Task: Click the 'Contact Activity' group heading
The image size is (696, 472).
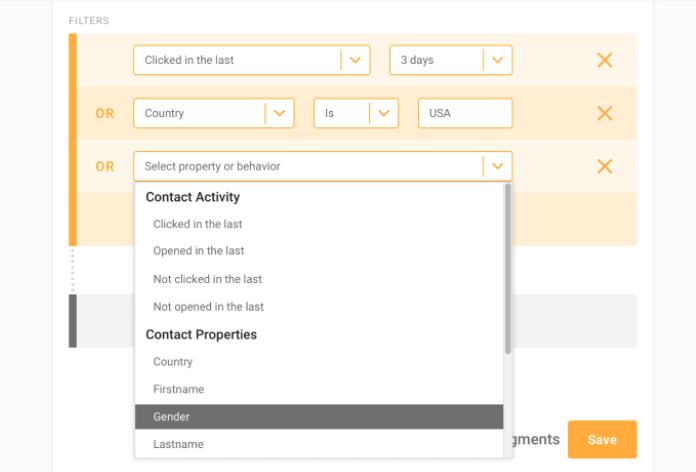Action: click(x=193, y=197)
